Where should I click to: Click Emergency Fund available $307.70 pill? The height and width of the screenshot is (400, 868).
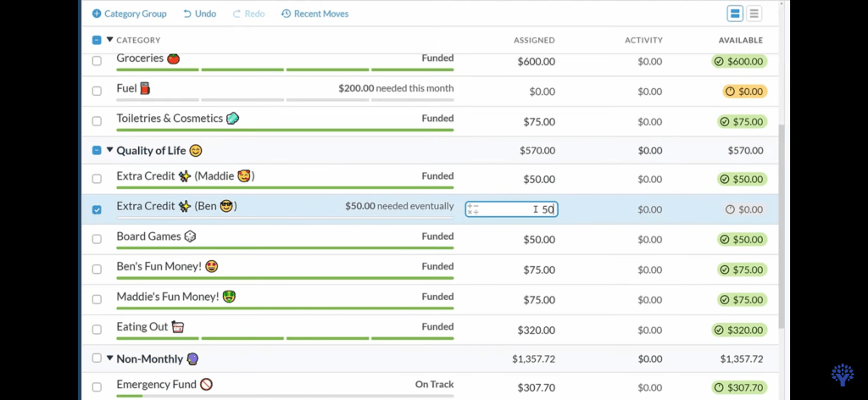click(739, 388)
